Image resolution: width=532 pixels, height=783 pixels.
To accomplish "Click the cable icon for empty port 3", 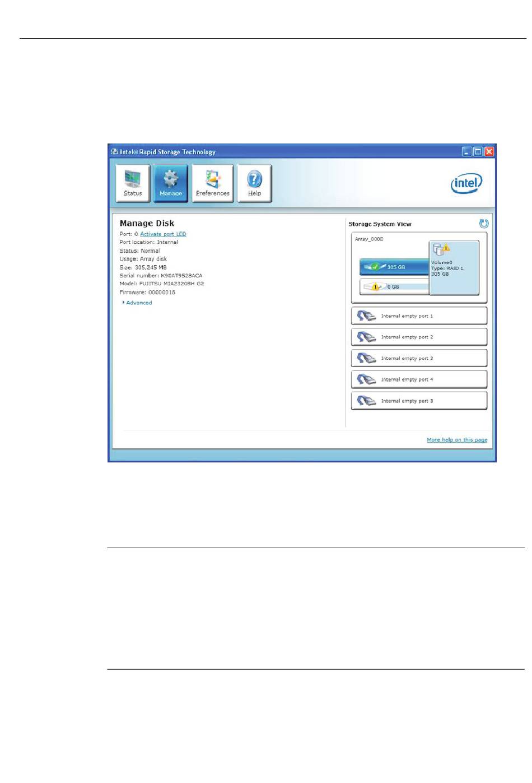I will coord(367,359).
